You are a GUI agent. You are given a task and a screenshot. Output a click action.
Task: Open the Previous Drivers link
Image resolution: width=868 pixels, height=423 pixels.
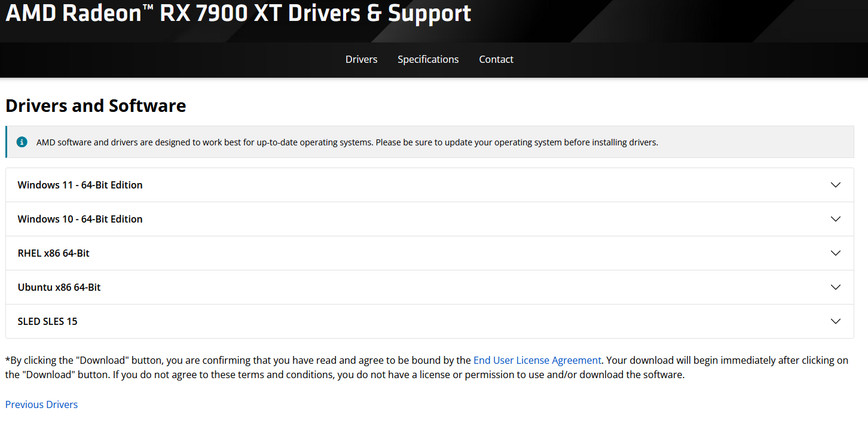point(41,404)
